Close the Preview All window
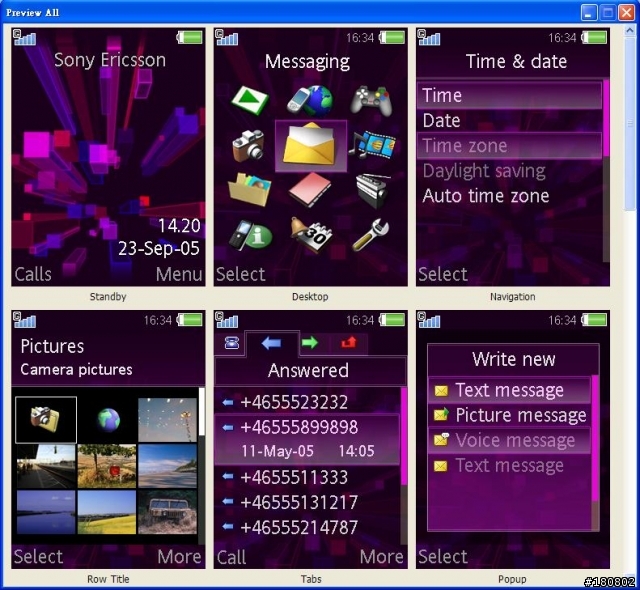Screen dimensions: 640x590 click(x=627, y=13)
